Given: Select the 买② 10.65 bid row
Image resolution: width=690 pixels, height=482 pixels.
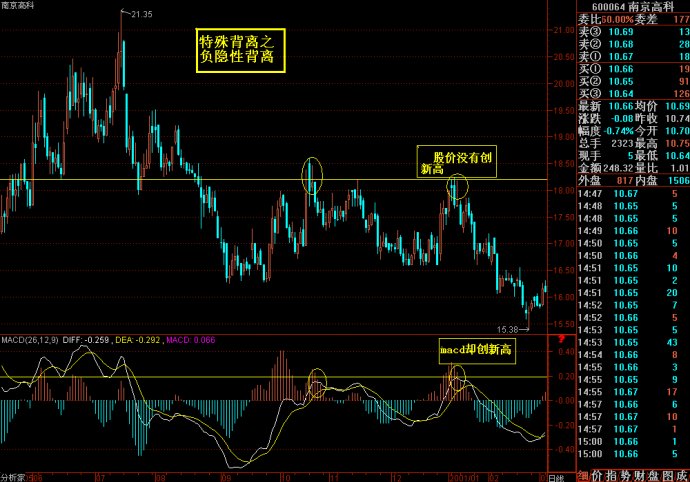Looking at the screenshot, I should pos(634,81).
